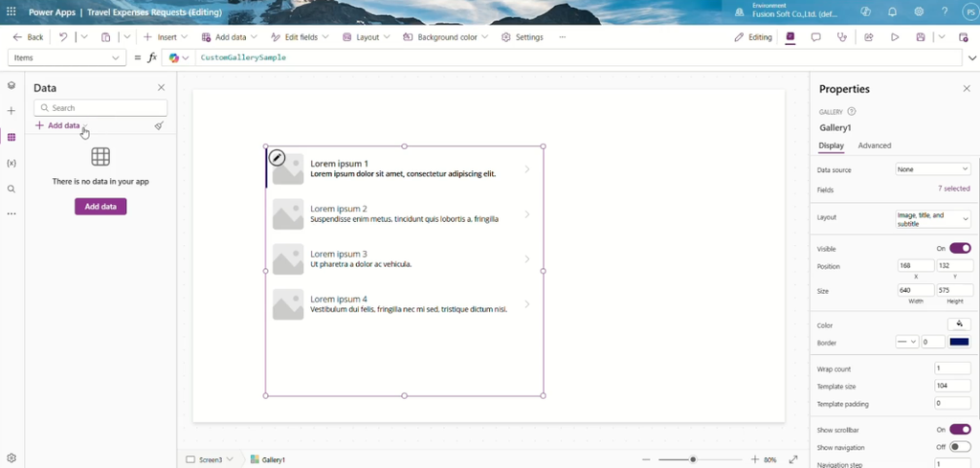The width and height of the screenshot is (980, 468).
Task: Open the border color fill icon
Action: (959, 323)
